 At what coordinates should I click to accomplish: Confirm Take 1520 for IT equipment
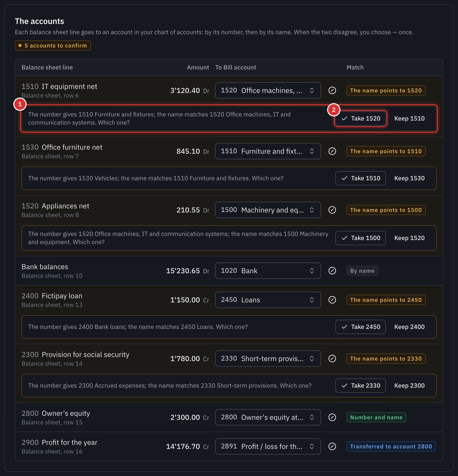tap(360, 118)
